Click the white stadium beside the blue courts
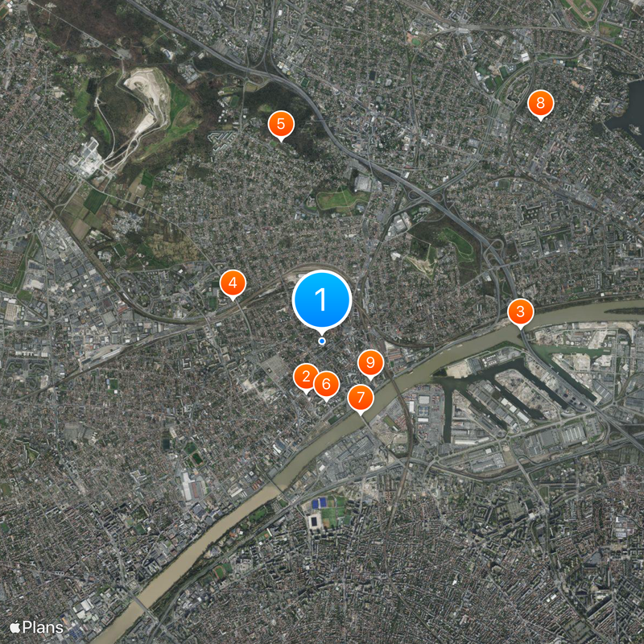 (315, 522)
